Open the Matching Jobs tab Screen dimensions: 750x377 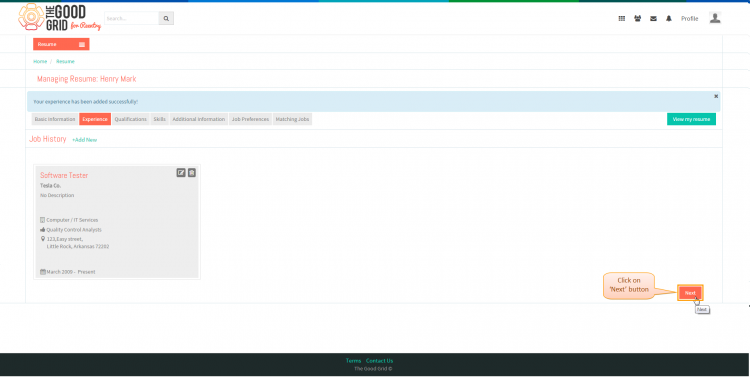click(292, 119)
